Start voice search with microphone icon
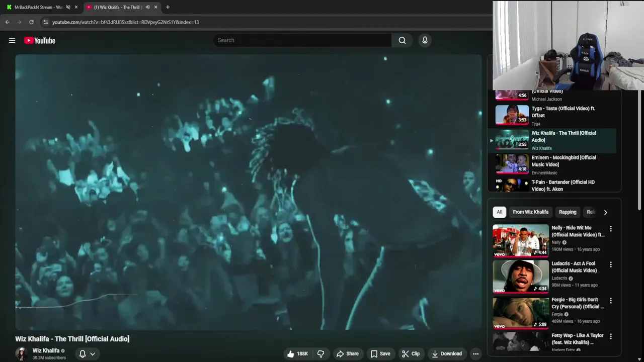Screen dimensions: 644x362 425,40
